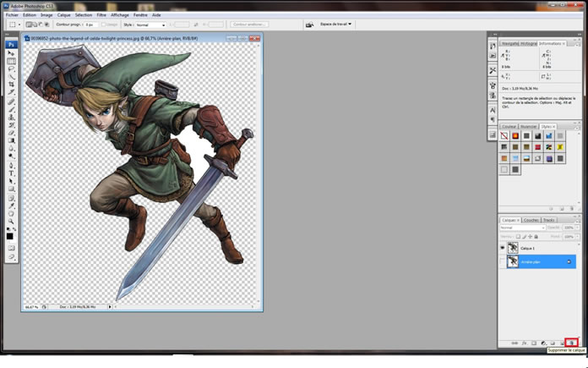Click Add layer style fx icon
Viewport: 588px width, 368px height.
coord(525,343)
